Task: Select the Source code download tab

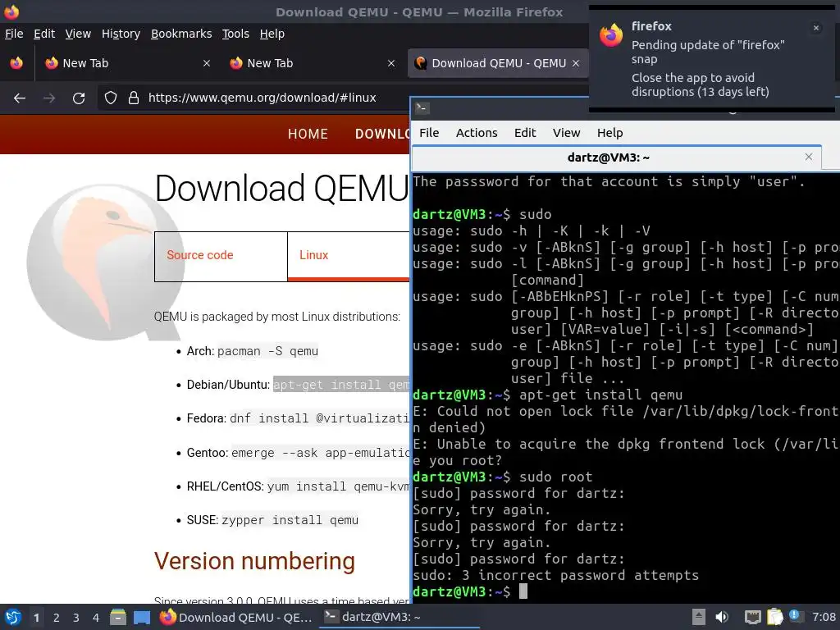Action: (x=221, y=256)
